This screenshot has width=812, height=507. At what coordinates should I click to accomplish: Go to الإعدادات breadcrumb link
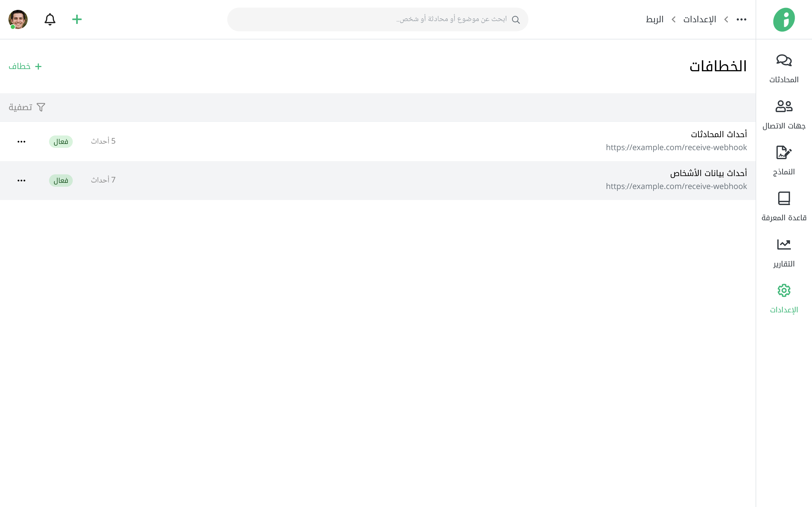[700, 19]
